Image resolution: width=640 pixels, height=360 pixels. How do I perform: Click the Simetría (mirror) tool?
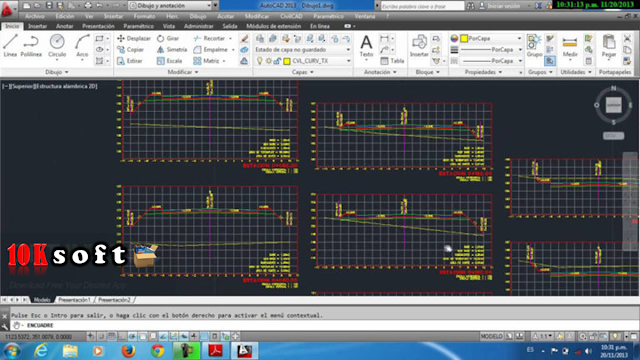[x=172, y=49]
